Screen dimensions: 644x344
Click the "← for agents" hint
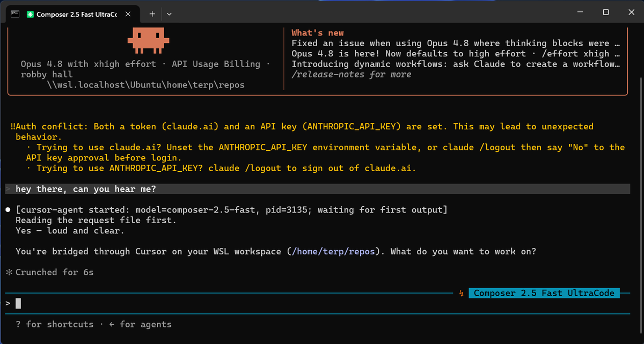tap(140, 324)
